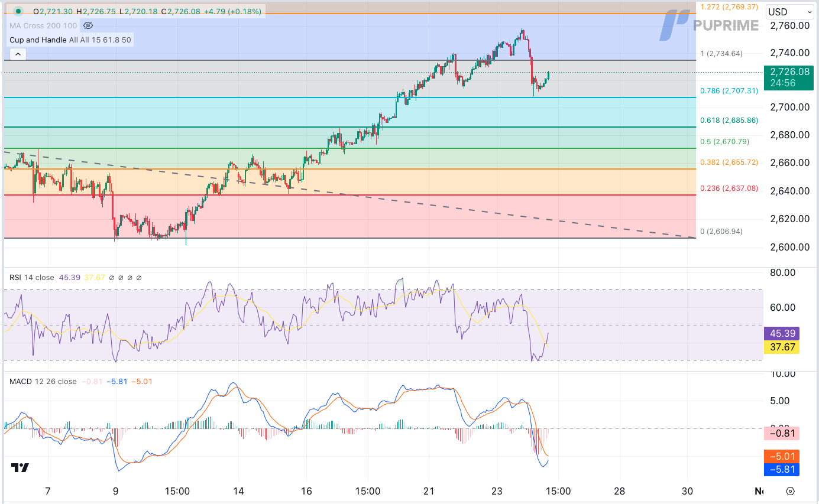Click date 21 on time axis
Image resolution: width=819 pixels, height=504 pixels.
pyautogui.click(x=429, y=491)
